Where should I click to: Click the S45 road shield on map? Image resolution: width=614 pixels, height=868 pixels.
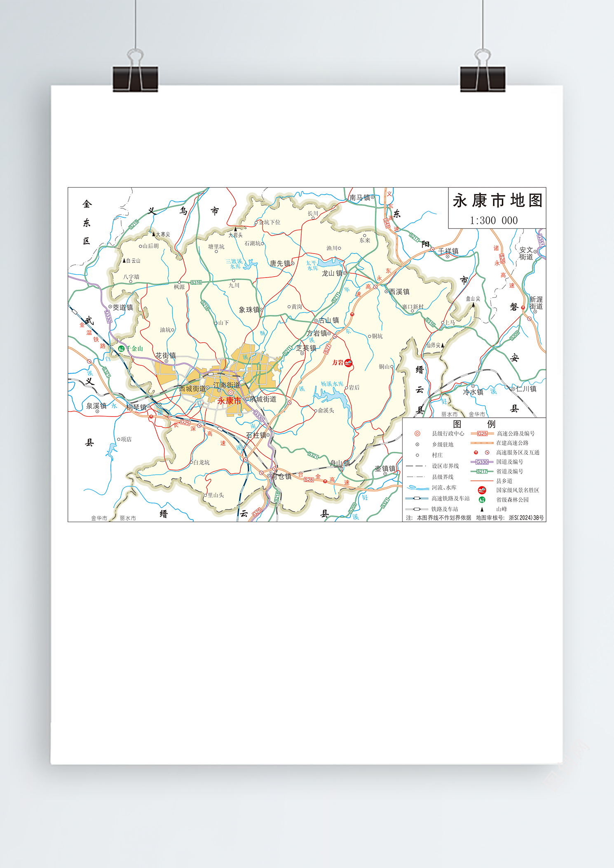(387, 223)
